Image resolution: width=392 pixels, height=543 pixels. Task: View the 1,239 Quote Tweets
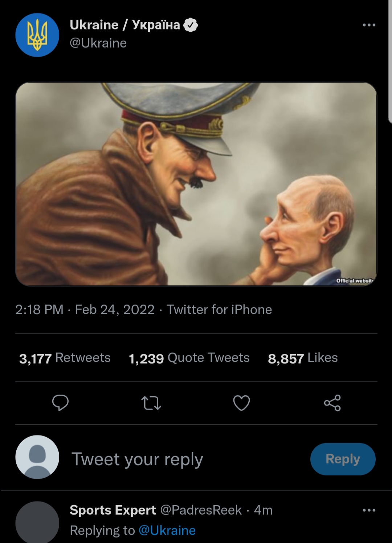(x=189, y=358)
